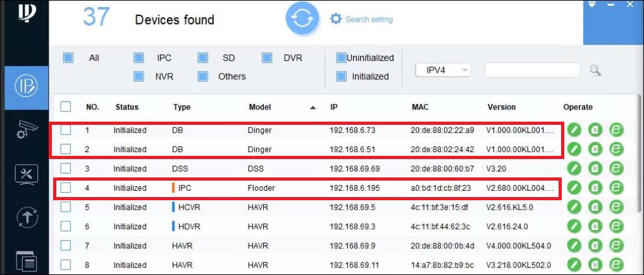Open web page for device 192.168.69.5
Viewport: 644px width, 275px height.
coord(616,207)
